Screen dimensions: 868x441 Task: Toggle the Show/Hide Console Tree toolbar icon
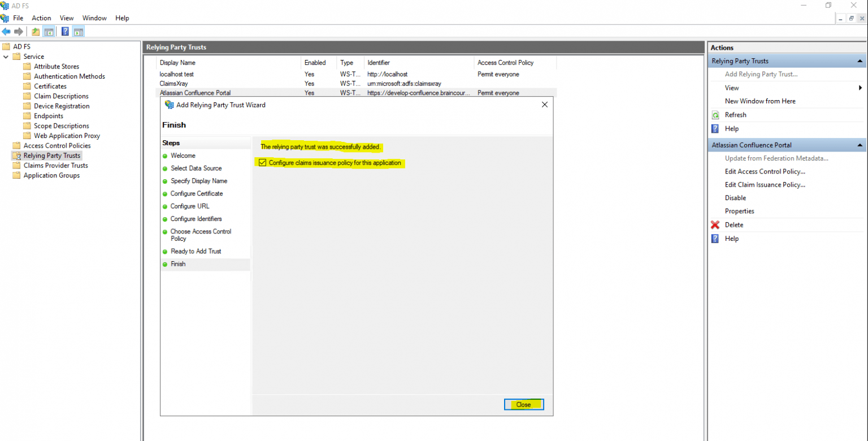49,31
